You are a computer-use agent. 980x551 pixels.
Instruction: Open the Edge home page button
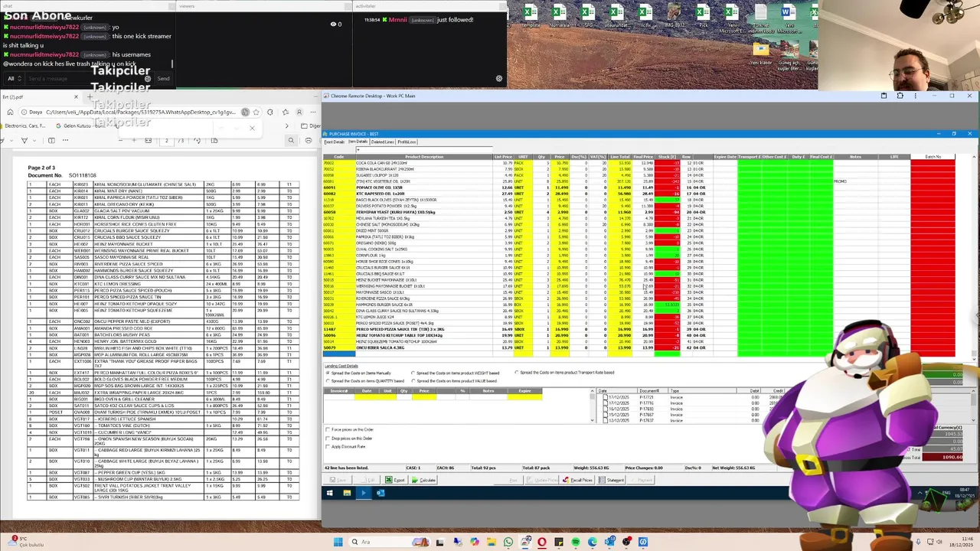point(10,112)
